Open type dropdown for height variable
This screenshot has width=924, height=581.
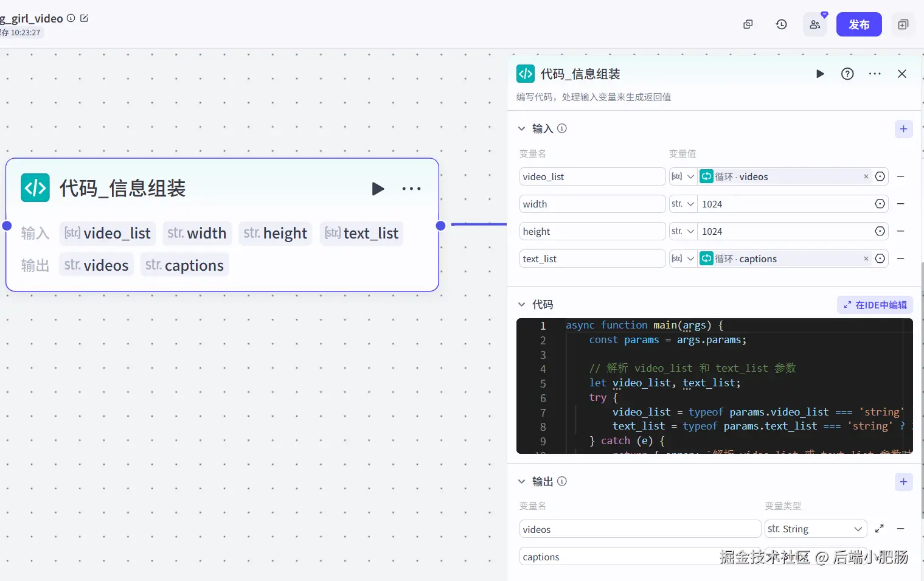point(683,231)
